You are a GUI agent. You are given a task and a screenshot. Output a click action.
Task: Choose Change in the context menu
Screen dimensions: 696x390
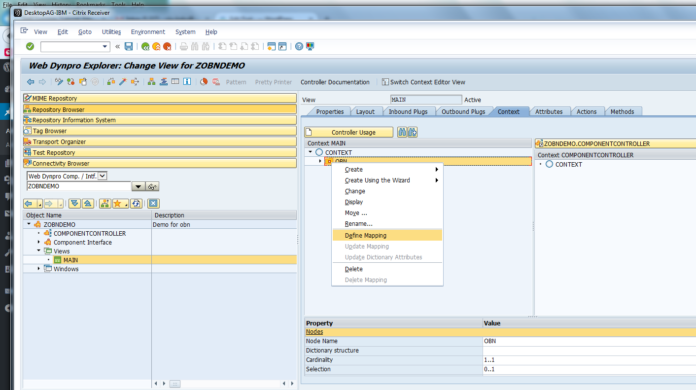(x=355, y=191)
